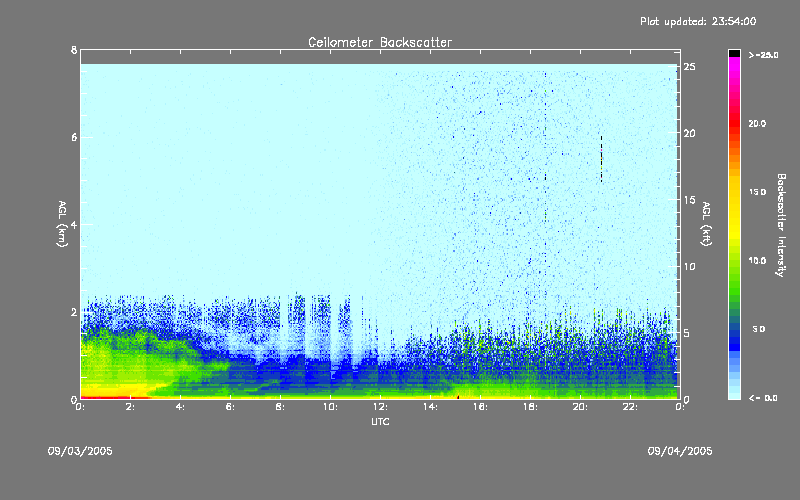800x500 pixels.
Task: Click the '12:' hour label on x-axis
Action: (x=380, y=407)
